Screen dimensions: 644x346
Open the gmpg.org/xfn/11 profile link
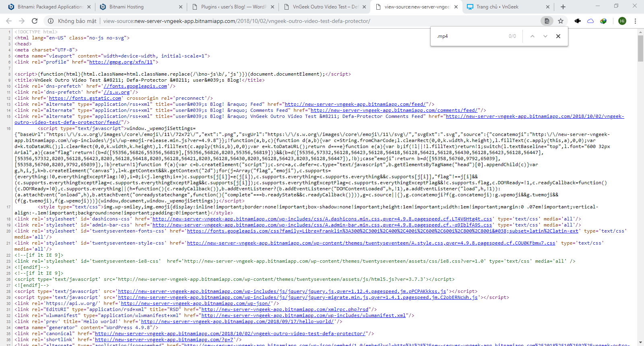click(121, 62)
